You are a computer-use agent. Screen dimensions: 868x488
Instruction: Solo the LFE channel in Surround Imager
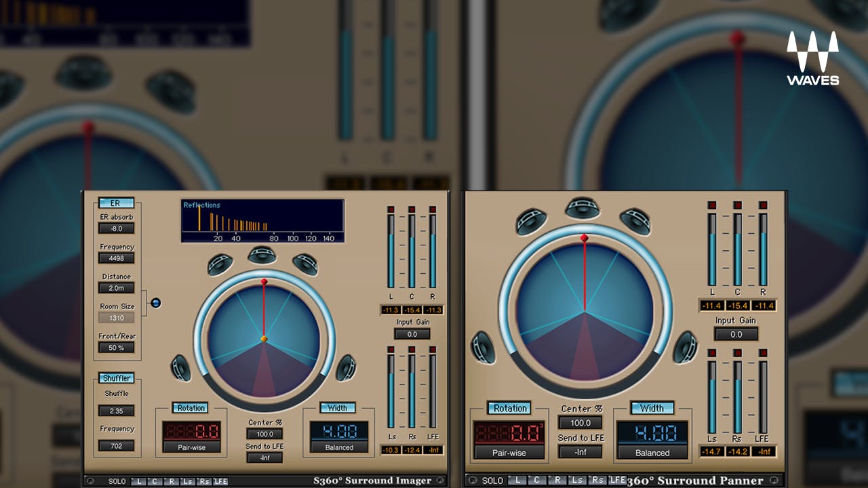point(220,481)
